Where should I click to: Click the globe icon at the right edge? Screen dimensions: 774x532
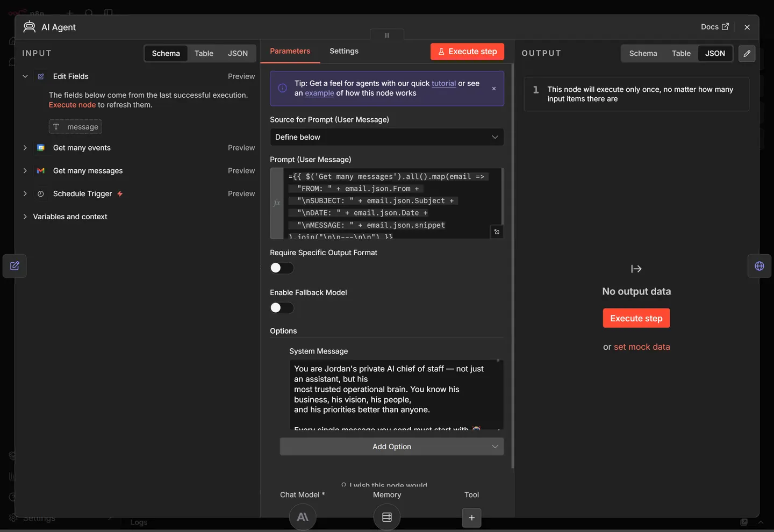point(759,266)
